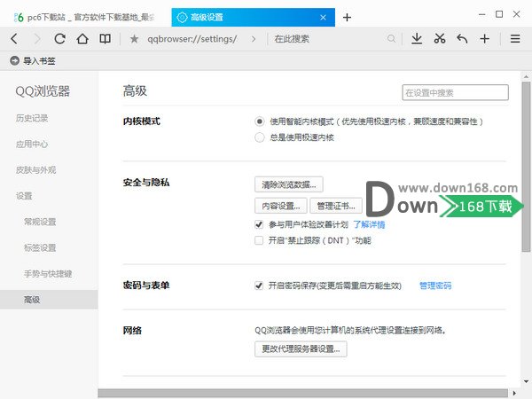The image size is (532, 399).
Task: Minimize the browser window
Action: tap(481, 14)
